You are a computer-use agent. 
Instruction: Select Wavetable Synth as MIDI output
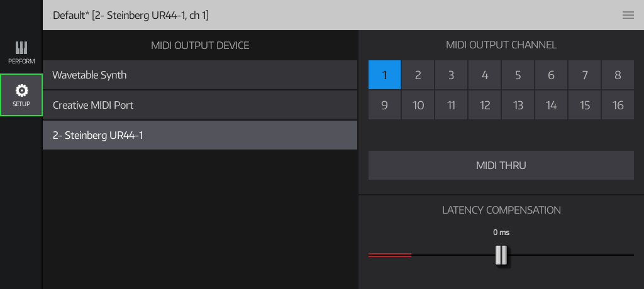tap(200, 75)
